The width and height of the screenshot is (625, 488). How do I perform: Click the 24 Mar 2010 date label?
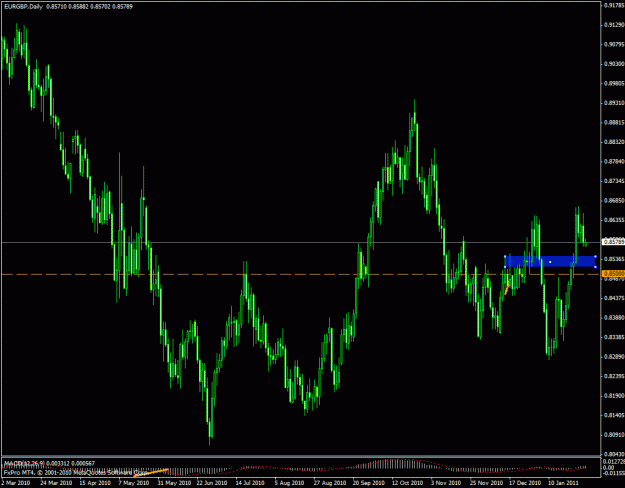tap(56, 483)
